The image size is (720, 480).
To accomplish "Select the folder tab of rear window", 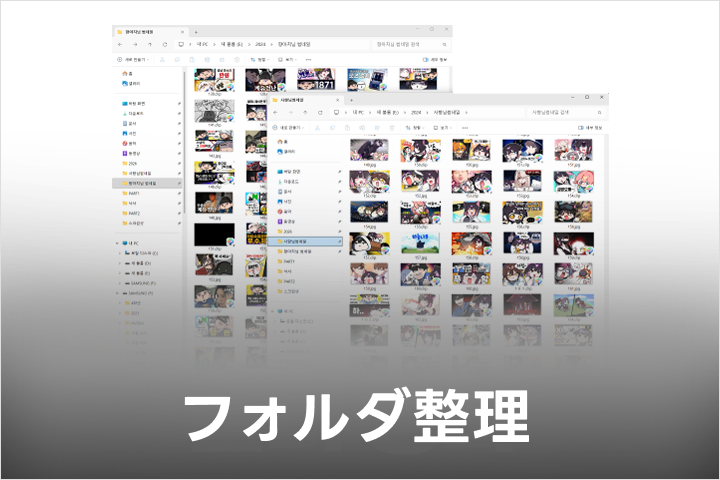I will pos(150,32).
